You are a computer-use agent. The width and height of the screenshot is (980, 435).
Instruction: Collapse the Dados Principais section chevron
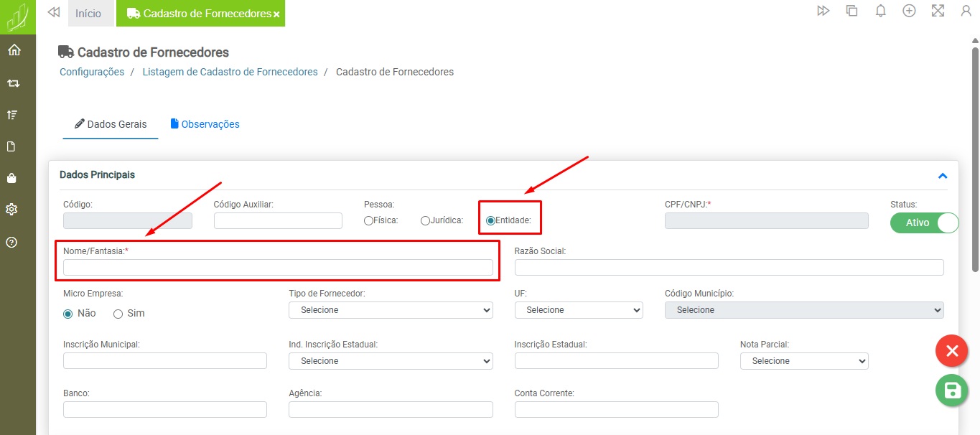(943, 176)
